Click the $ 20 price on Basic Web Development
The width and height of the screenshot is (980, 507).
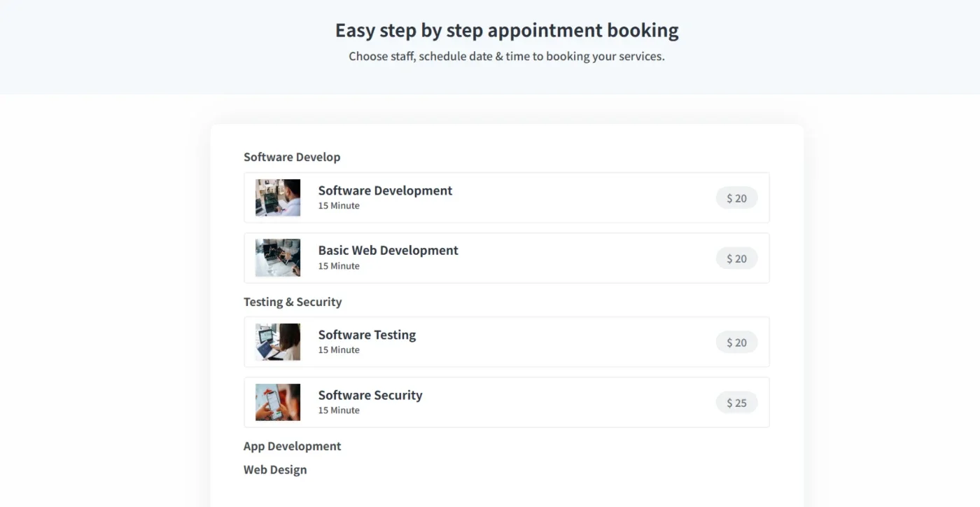(736, 258)
